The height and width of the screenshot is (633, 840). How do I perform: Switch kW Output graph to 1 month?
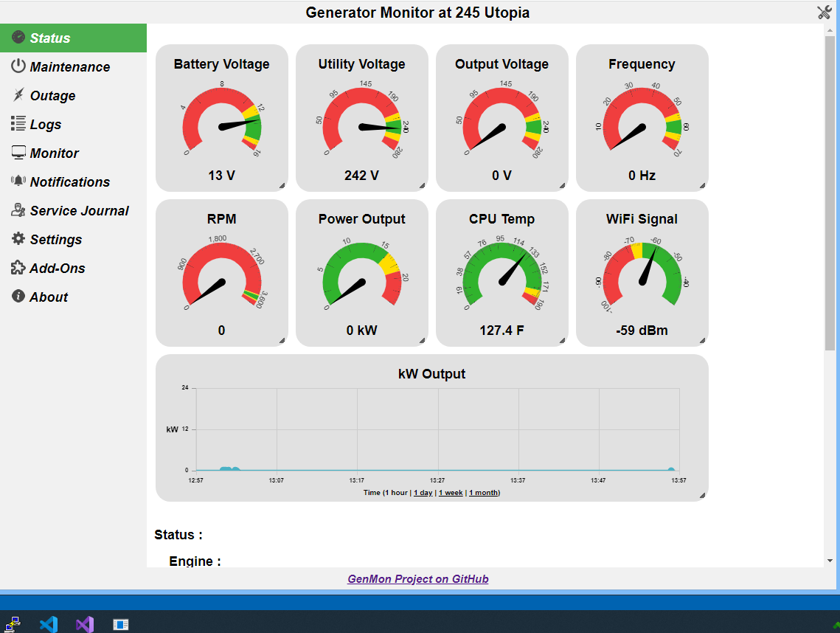[484, 493]
